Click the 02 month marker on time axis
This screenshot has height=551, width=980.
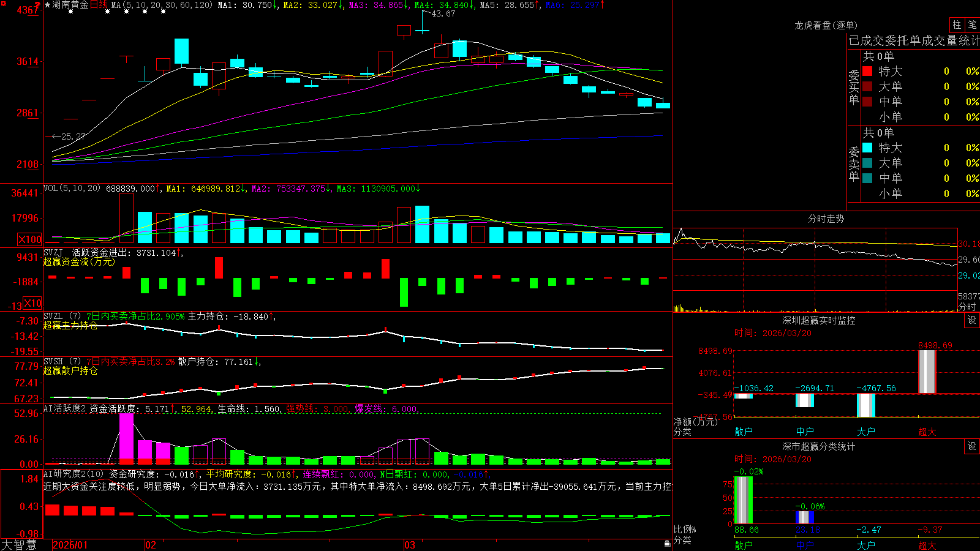point(151,545)
